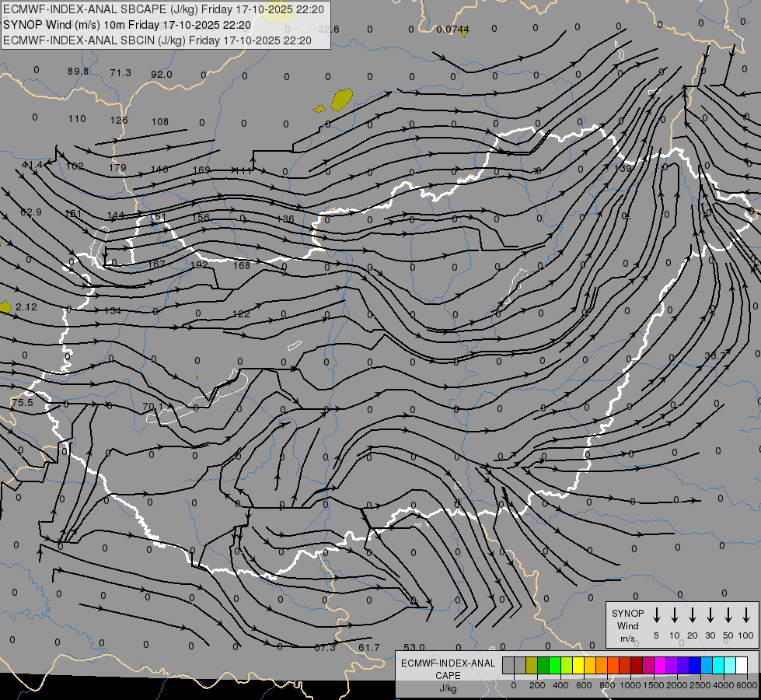Select the olive CAPE legend swatch
Viewport: 761px width, 700px height.
(532, 666)
